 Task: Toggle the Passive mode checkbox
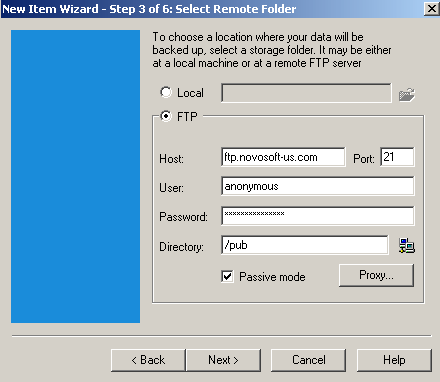click(x=227, y=276)
